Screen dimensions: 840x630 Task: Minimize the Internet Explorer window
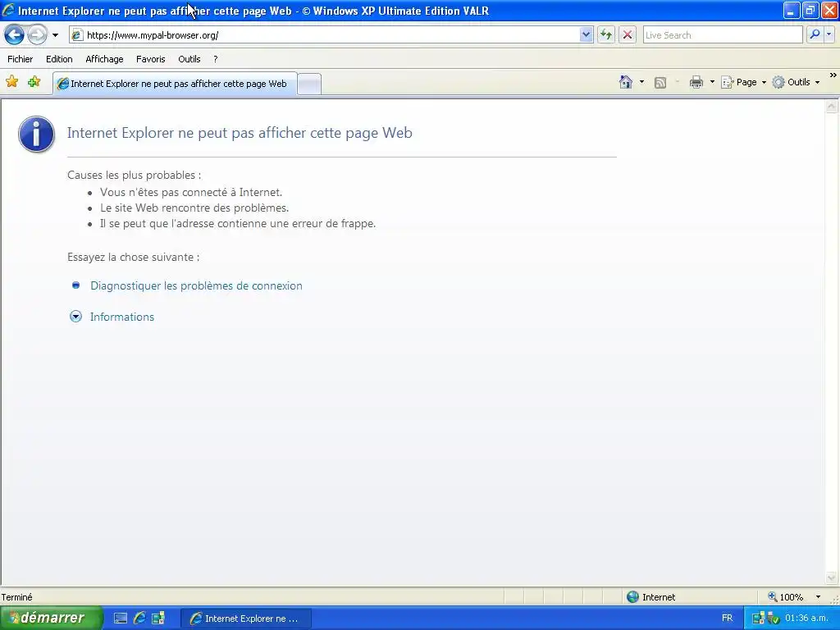point(792,10)
